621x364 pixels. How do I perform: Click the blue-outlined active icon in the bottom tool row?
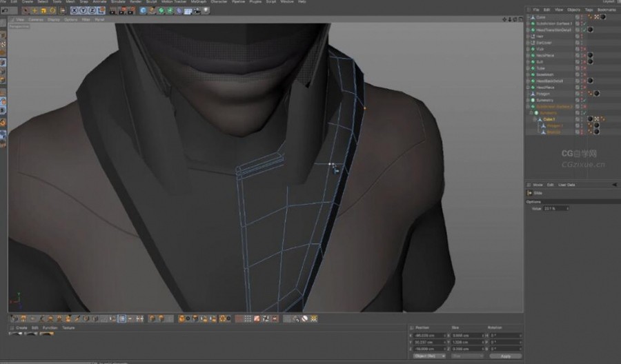[x=122, y=318]
